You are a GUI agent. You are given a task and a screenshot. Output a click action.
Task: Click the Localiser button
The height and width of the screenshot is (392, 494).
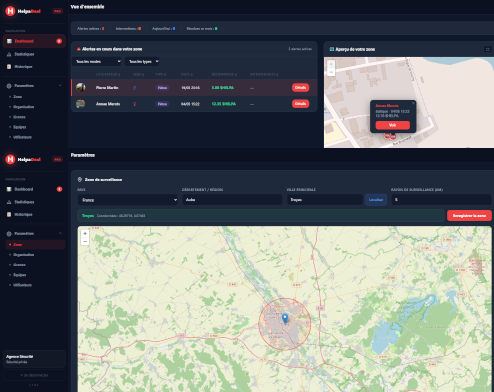376,200
